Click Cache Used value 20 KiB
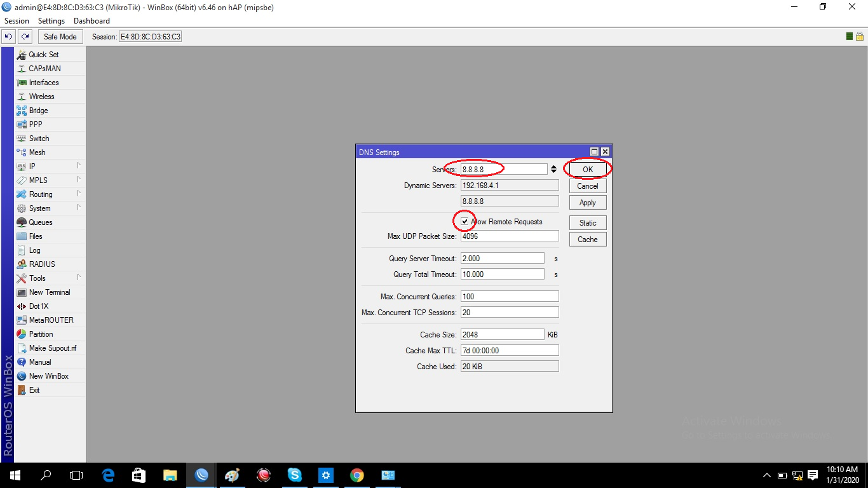Image resolution: width=868 pixels, height=488 pixels. (510, 367)
